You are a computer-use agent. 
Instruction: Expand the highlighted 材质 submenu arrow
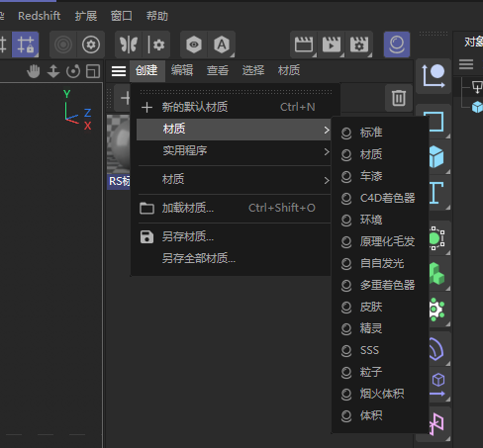pyautogui.click(x=327, y=130)
